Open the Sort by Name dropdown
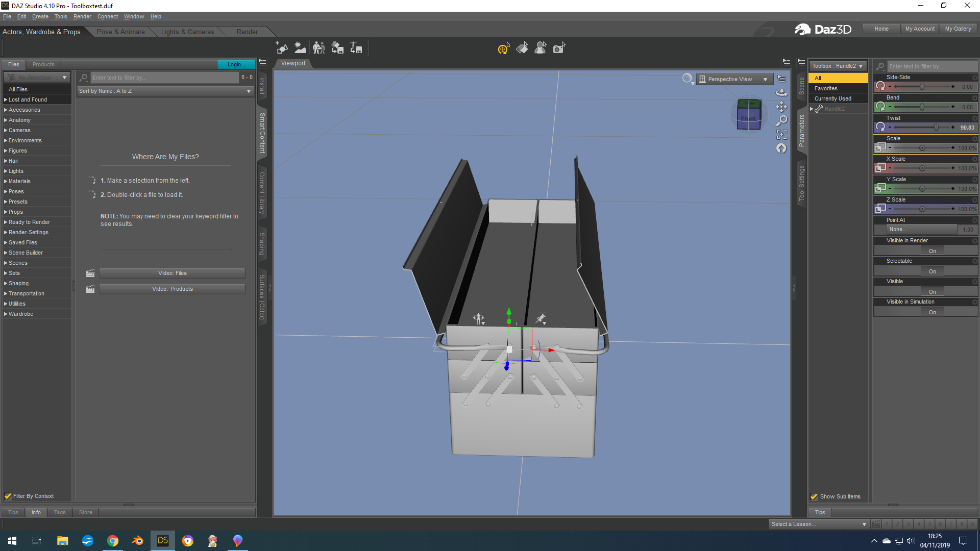The image size is (980, 551). 165,91
